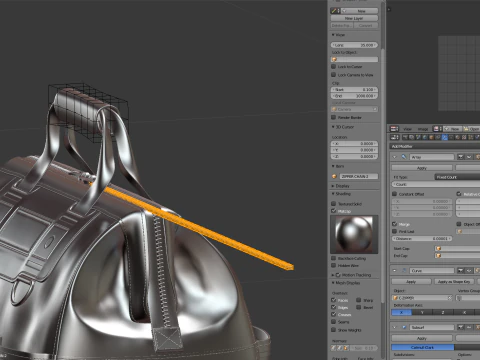Toggle face normals display icon
The height and width of the screenshot is (360, 480).
[346, 348]
